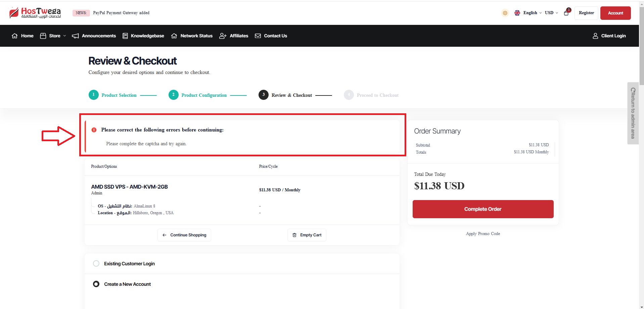
Task: Go back to Product Selection step
Action: point(119,95)
